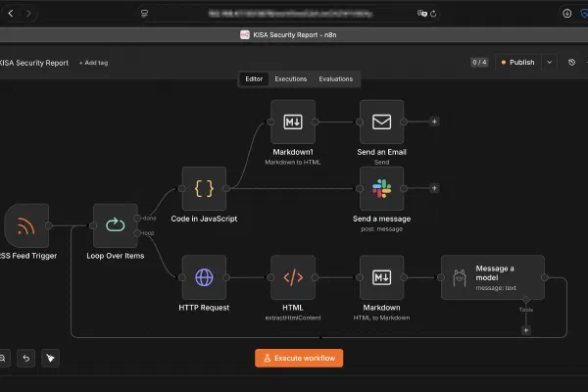Screen dimensions: 588x392
Task: Open the Slack Send a message node
Action: 382,188
